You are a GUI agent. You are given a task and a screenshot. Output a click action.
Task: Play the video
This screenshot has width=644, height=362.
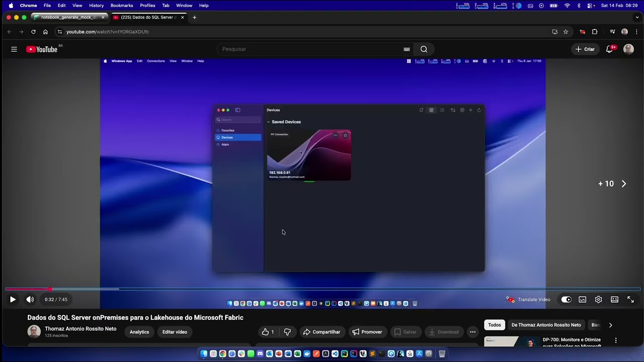pos(13,300)
